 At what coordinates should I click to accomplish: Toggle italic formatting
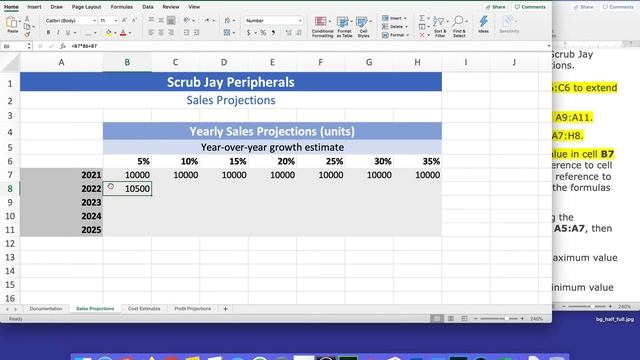pyautogui.click(x=58, y=33)
